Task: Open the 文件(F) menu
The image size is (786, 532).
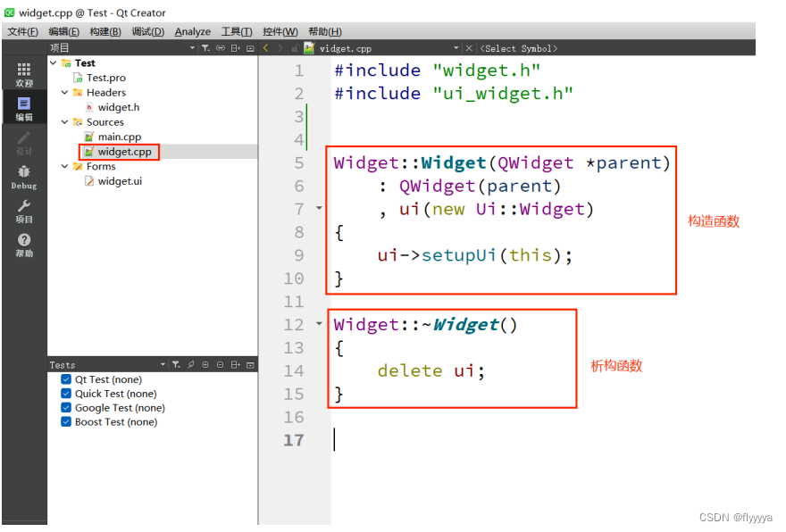Action: pos(22,31)
